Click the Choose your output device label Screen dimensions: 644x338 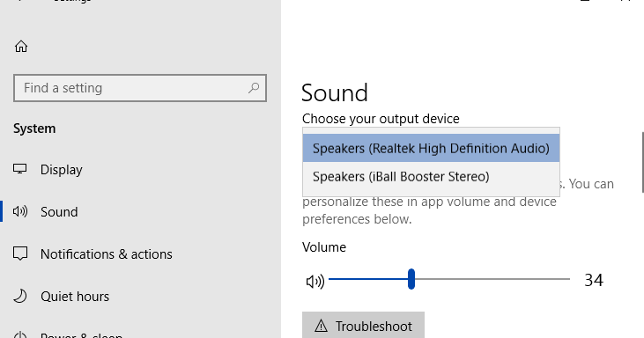click(x=381, y=119)
